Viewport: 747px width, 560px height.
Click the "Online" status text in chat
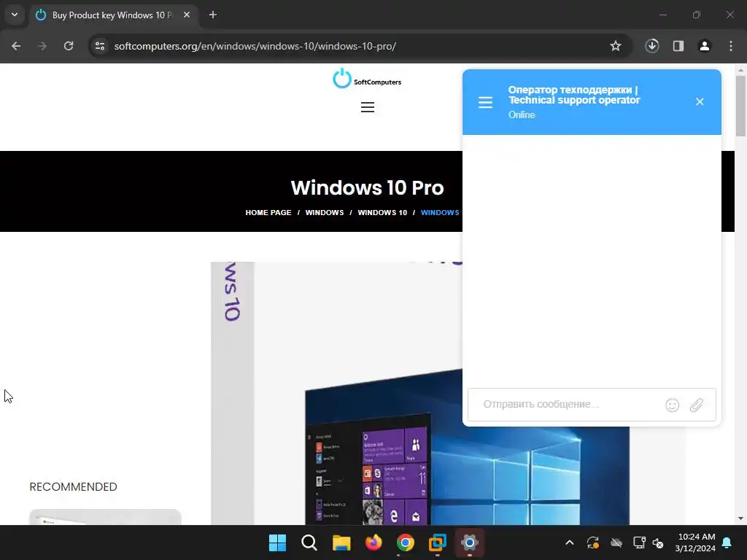coord(522,114)
